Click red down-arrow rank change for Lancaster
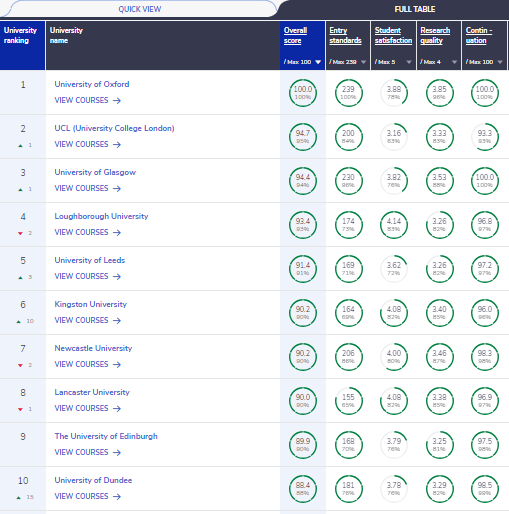This screenshot has height=514, width=509. (x=20, y=409)
